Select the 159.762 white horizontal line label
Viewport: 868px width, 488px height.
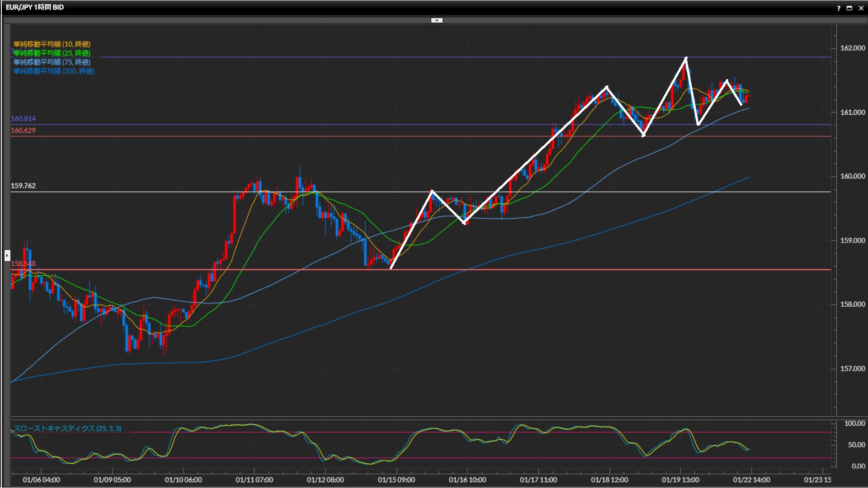[x=23, y=186]
